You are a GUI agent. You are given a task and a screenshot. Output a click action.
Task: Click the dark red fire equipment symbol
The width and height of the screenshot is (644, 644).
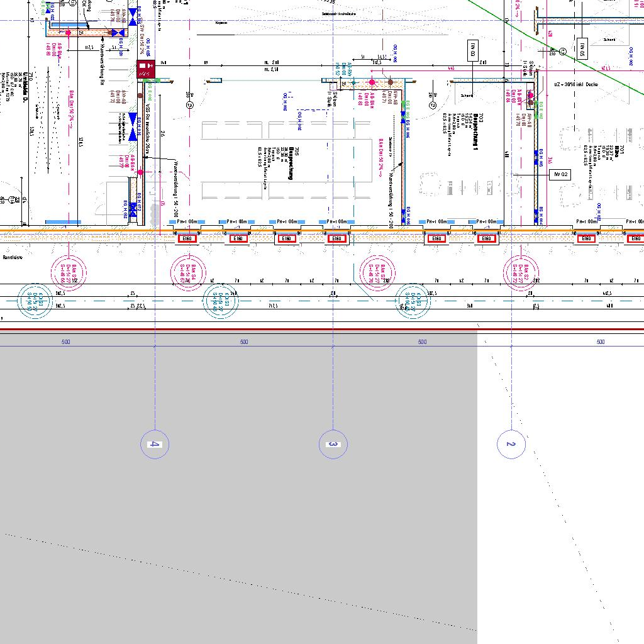[x=146, y=69]
